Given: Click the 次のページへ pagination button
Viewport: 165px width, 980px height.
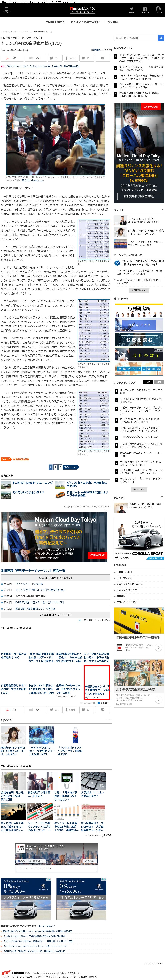Looking at the screenshot, I should tap(71, 467).
